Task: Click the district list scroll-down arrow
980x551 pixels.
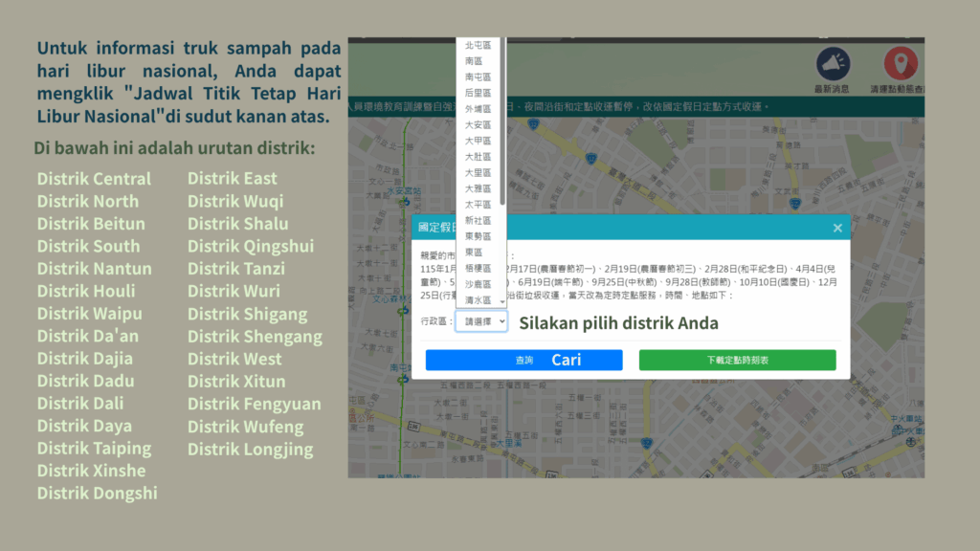Action: tap(502, 302)
